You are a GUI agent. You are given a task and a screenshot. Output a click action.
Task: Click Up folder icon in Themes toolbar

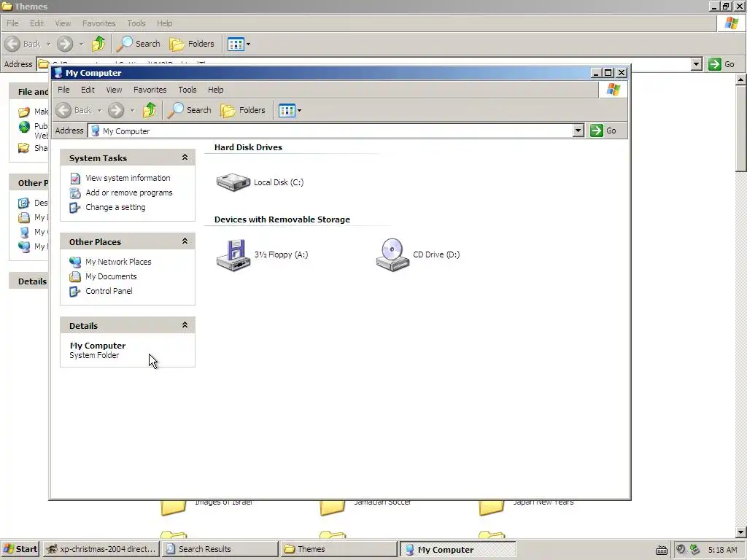tap(98, 44)
